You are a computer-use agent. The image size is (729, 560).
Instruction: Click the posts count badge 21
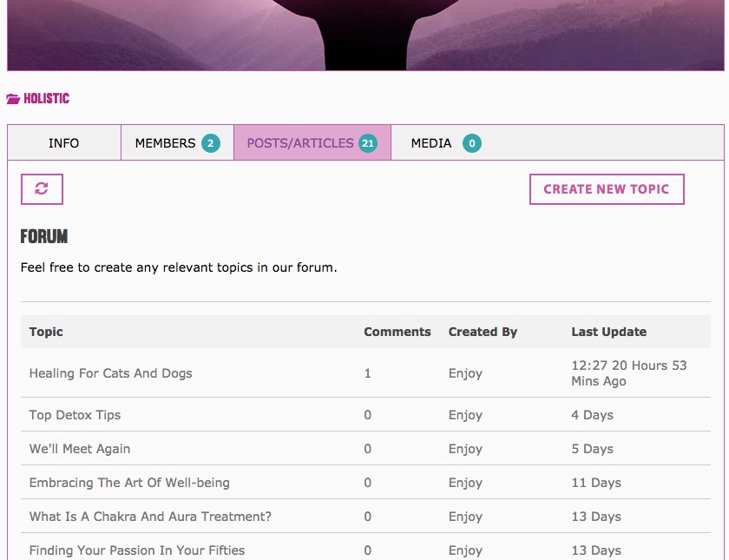[368, 143]
